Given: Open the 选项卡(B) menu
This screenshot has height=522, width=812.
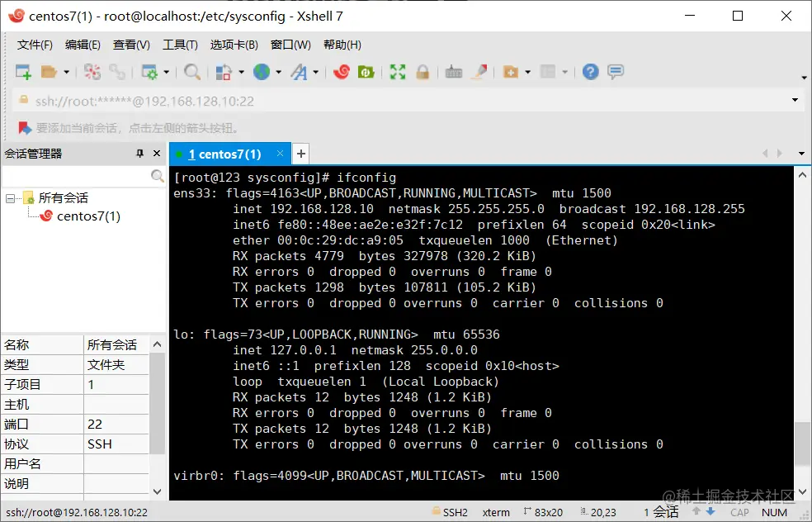Looking at the screenshot, I should pyautogui.click(x=234, y=45).
